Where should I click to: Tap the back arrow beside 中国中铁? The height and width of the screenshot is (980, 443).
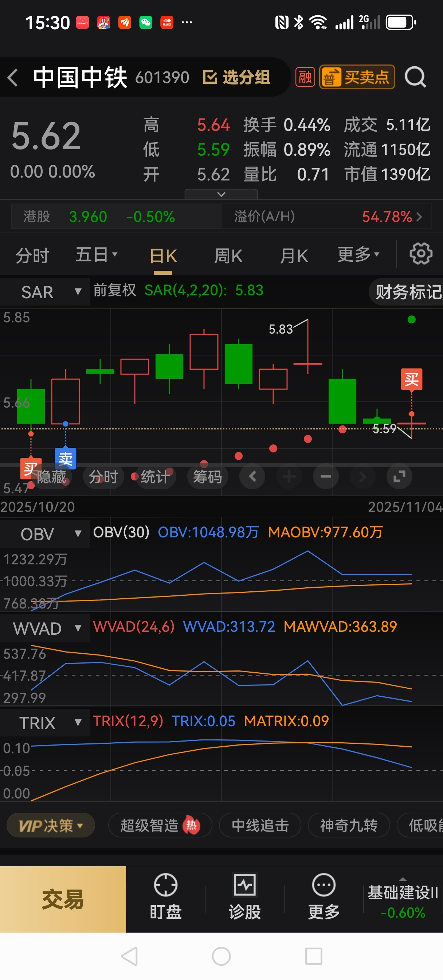coord(12,78)
